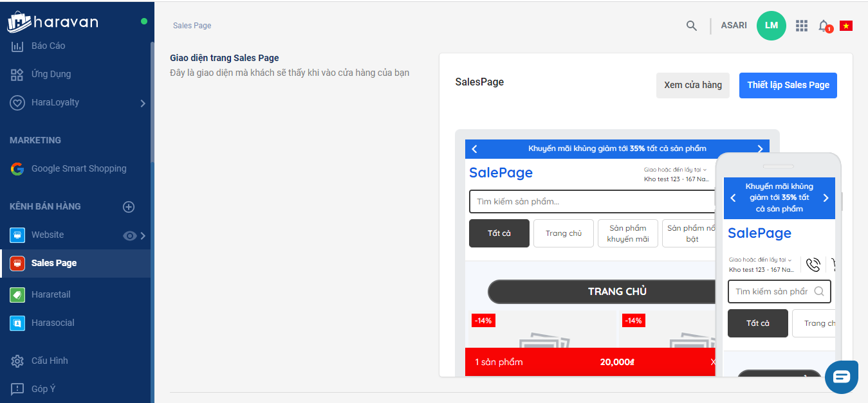Click the Thiết lập Sales Page button

(x=788, y=85)
